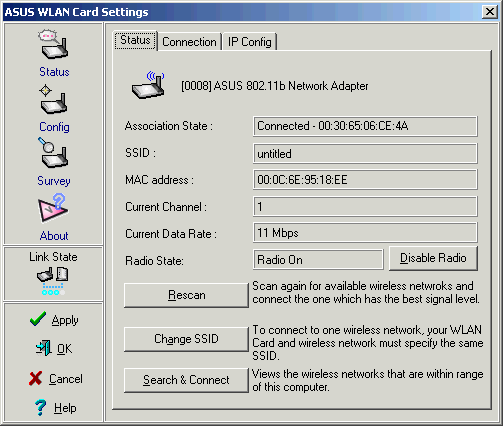503x426 pixels.
Task: Open the Config section icon
Action: [x=54, y=100]
